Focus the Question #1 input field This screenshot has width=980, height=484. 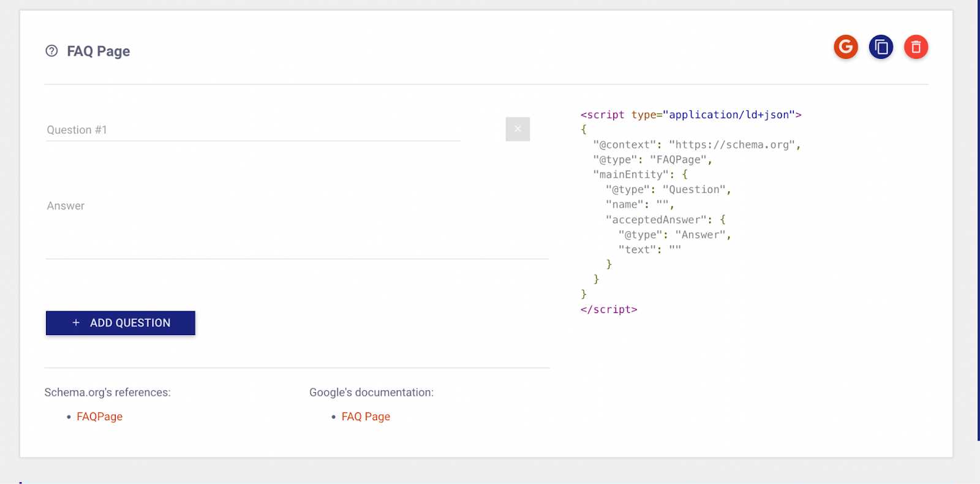(x=253, y=130)
